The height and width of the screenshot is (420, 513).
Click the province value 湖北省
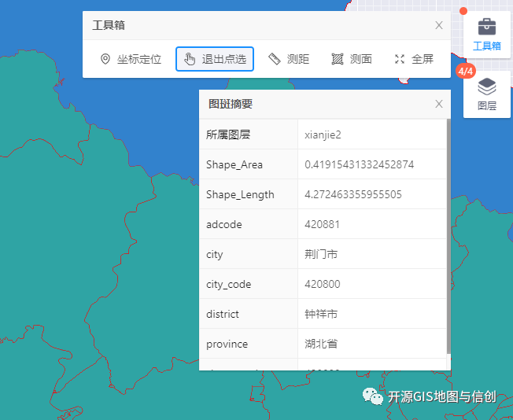321,344
